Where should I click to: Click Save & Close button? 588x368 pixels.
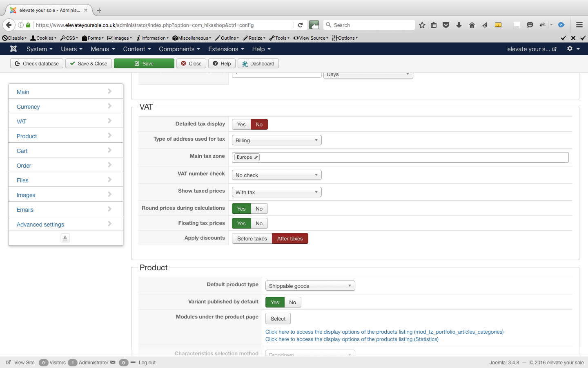(89, 63)
